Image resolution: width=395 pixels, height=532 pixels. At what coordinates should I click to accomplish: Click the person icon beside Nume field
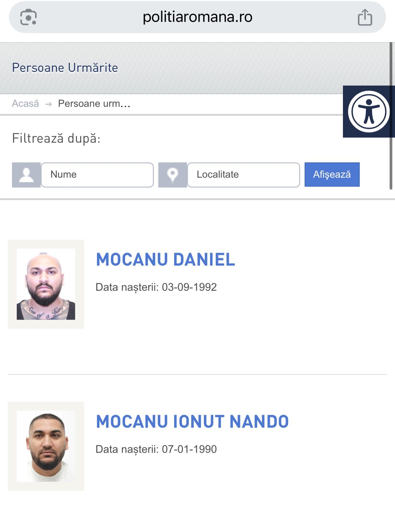(26, 175)
